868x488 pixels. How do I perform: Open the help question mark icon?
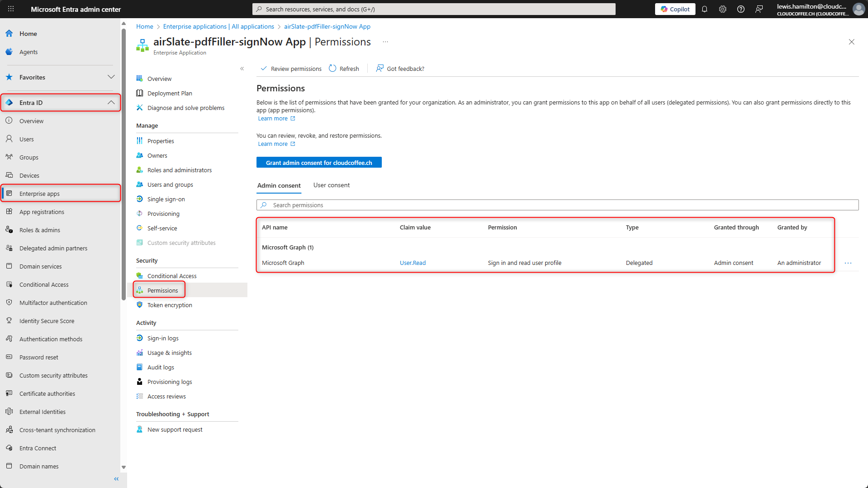(741, 9)
